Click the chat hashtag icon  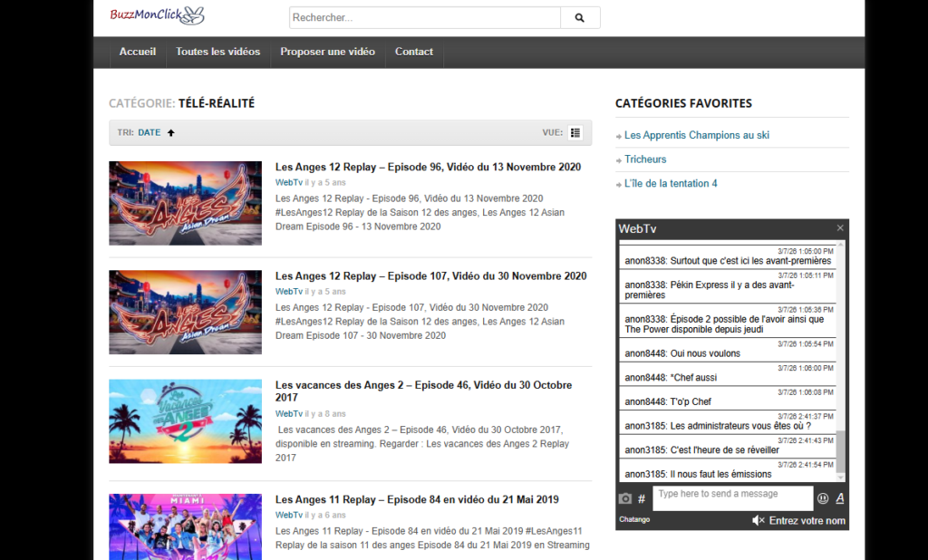coord(642,499)
